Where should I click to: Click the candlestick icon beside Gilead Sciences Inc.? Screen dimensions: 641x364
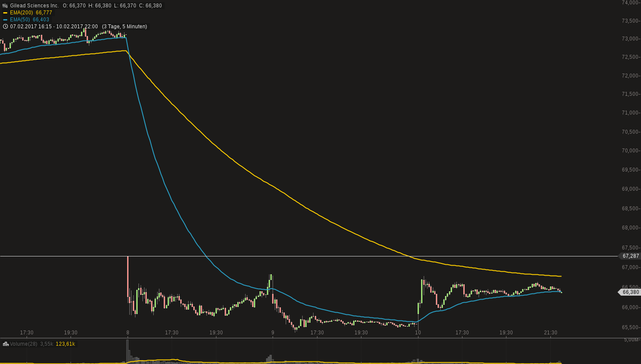coord(5,6)
